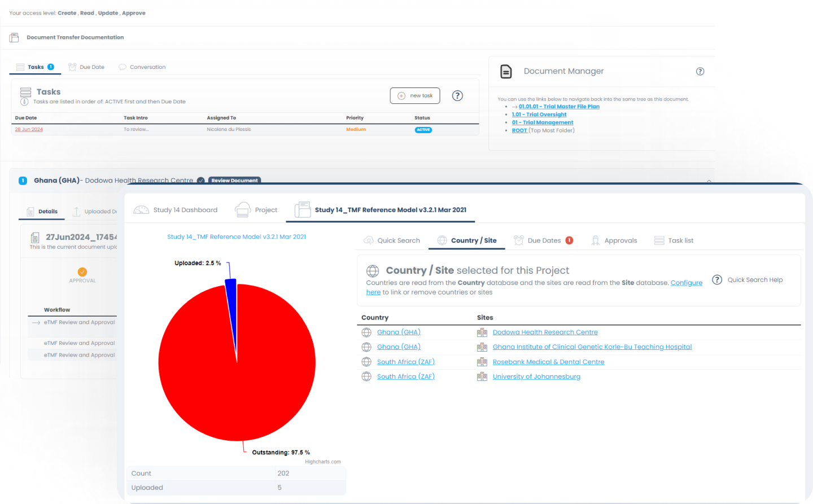Click the To review... task intro cell
Viewport: 813px width, 504px height.
click(x=136, y=130)
